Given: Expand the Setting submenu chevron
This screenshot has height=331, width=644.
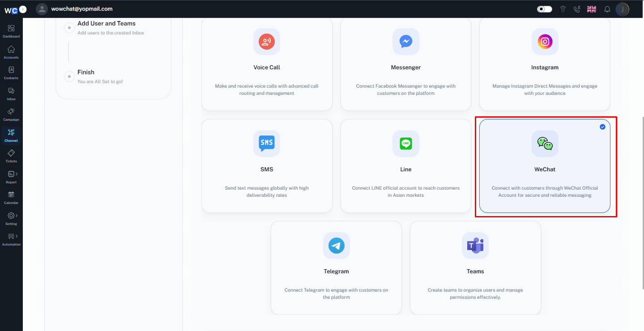Looking at the screenshot, I should point(17,215).
